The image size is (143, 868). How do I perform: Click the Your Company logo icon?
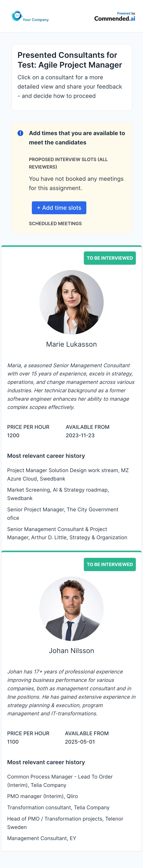point(16,16)
